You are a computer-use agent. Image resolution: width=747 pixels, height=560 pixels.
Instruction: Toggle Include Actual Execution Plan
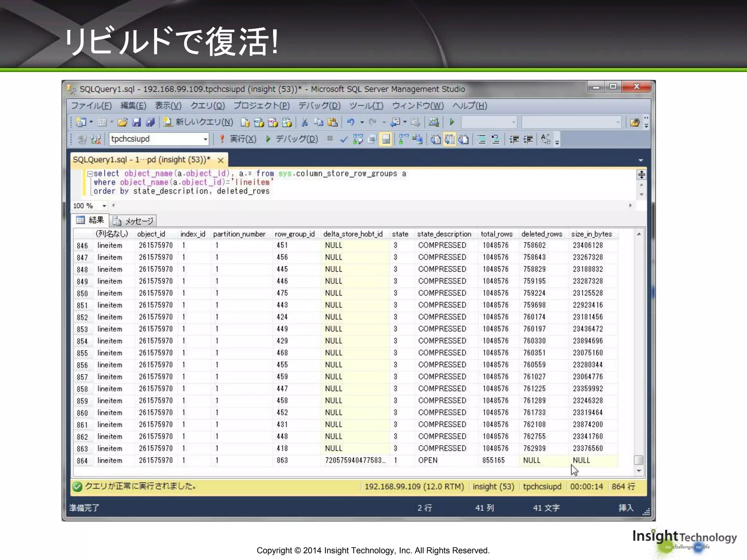coord(403,139)
